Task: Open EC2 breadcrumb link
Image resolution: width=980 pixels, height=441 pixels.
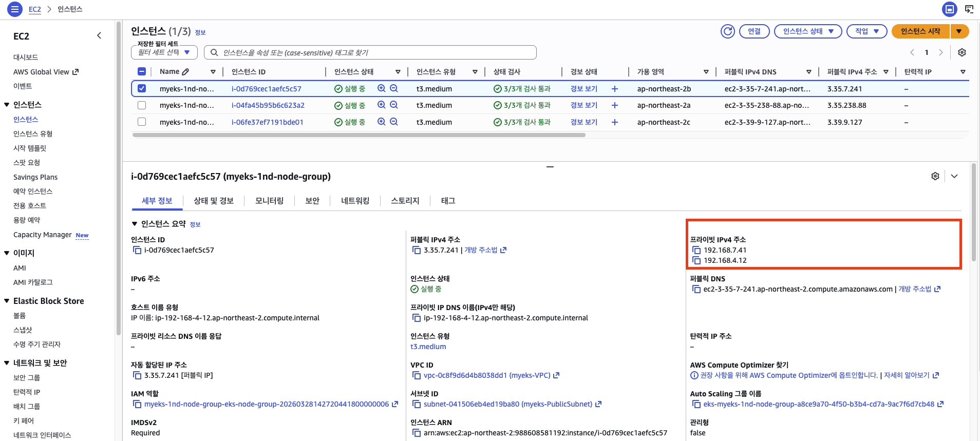Action: pos(35,9)
